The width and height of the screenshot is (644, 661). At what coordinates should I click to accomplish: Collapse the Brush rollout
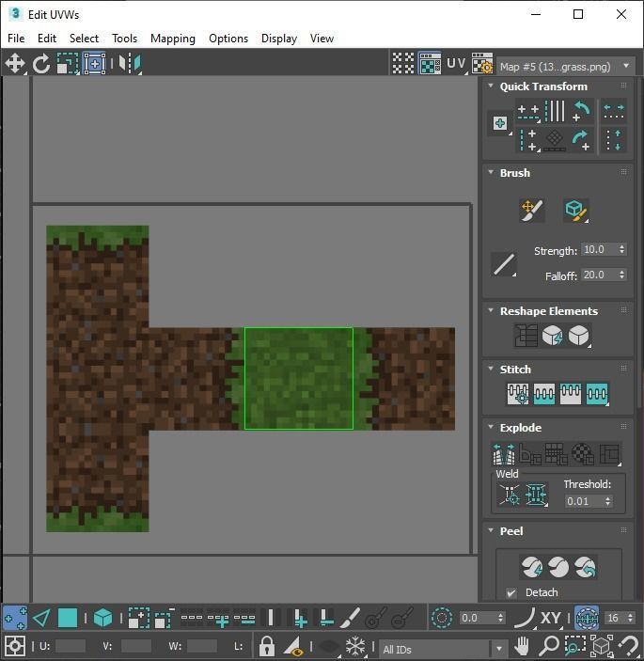tap(491, 172)
